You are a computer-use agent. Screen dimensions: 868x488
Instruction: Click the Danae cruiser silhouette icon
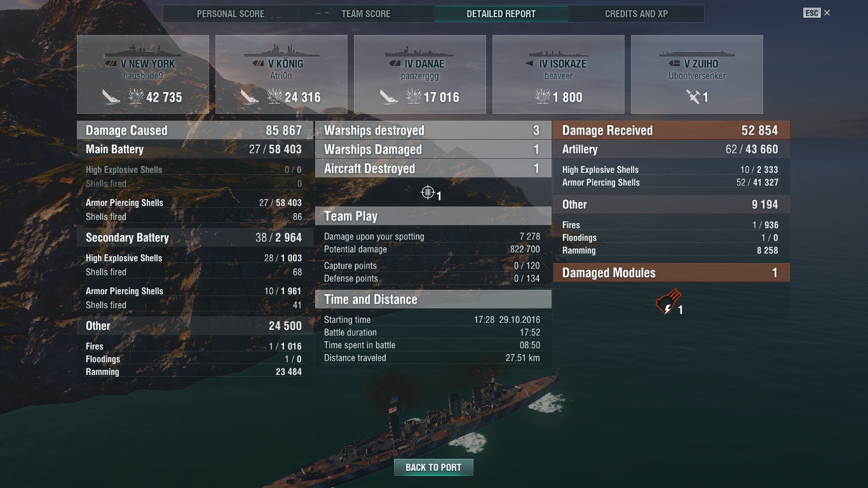420,50
